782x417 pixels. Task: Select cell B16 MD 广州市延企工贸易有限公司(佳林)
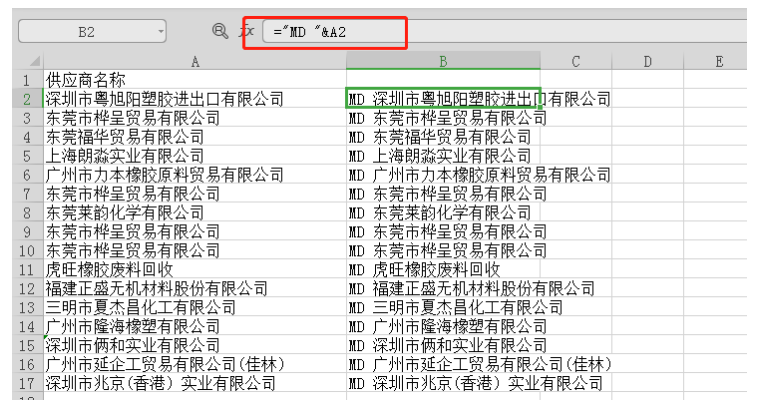tap(443, 364)
